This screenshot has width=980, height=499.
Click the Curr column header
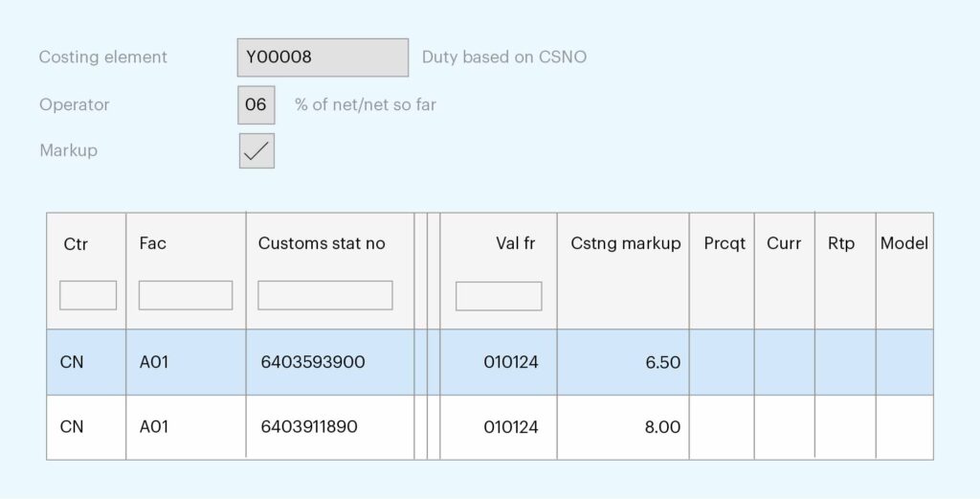784,243
